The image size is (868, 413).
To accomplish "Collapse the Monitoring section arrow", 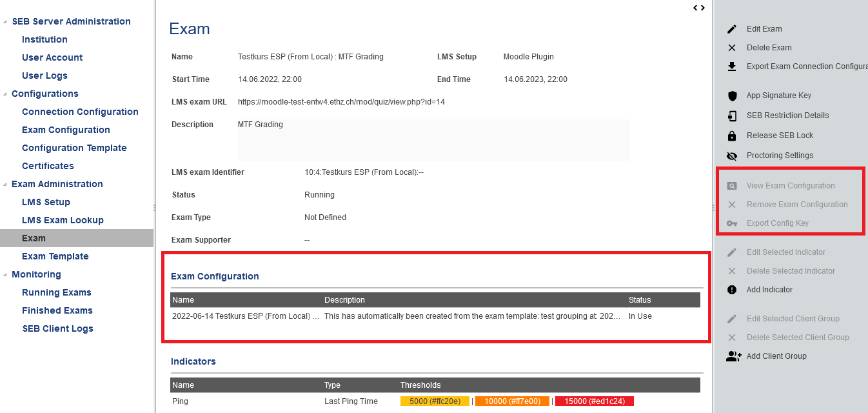I will (x=5, y=275).
